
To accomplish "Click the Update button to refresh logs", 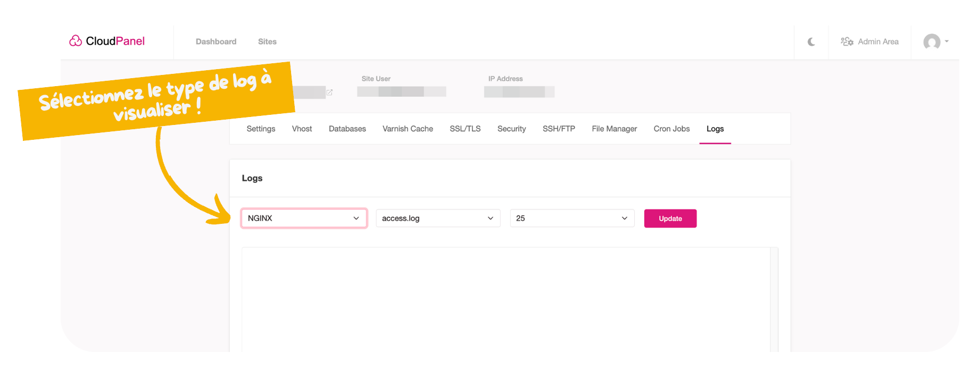I will point(670,218).
